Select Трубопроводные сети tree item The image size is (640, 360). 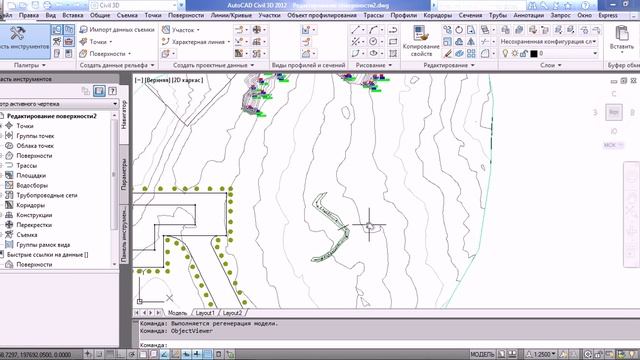click(46, 196)
